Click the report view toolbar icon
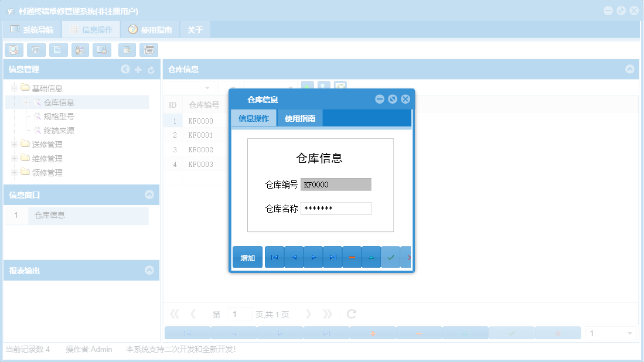This screenshot has width=644, height=362. click(x=36, y=50)
